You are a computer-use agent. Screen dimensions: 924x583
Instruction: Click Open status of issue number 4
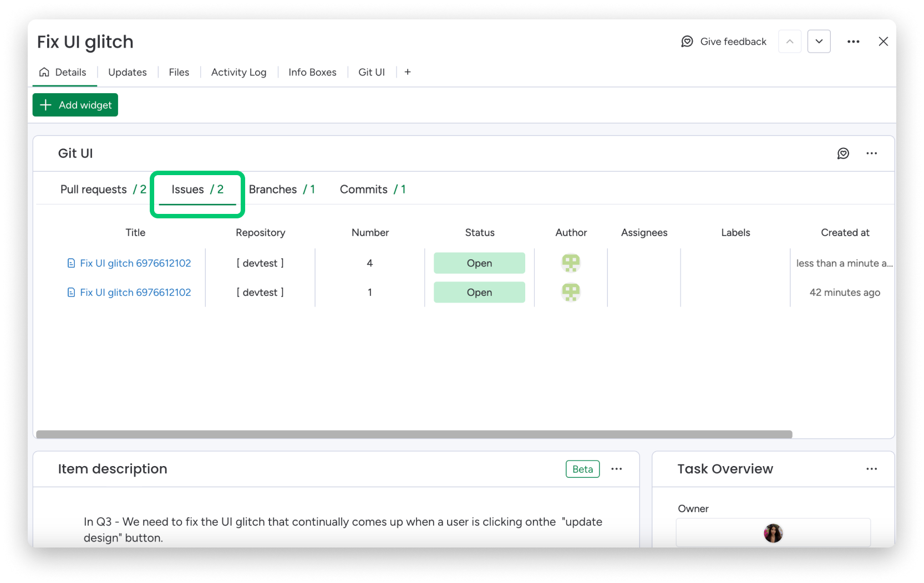click(479, 263)
